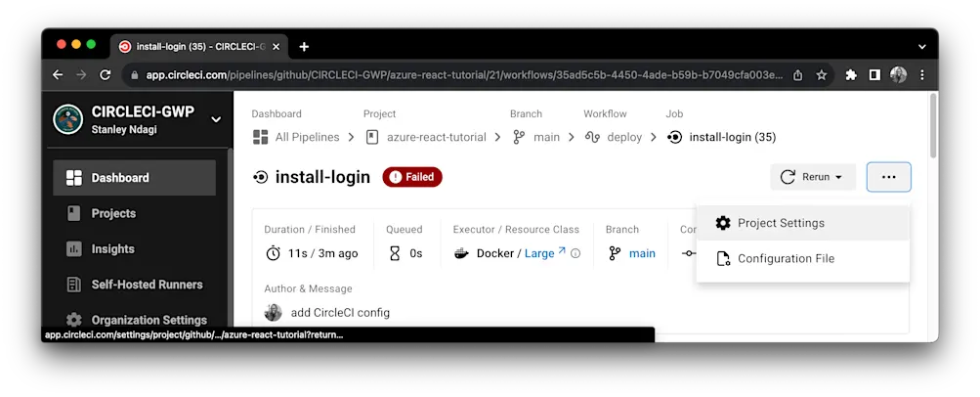The width and height of the screenshot is (980, 397).
Task: Open azure-react-tutorial project breadcrumb
Action: 436,137
